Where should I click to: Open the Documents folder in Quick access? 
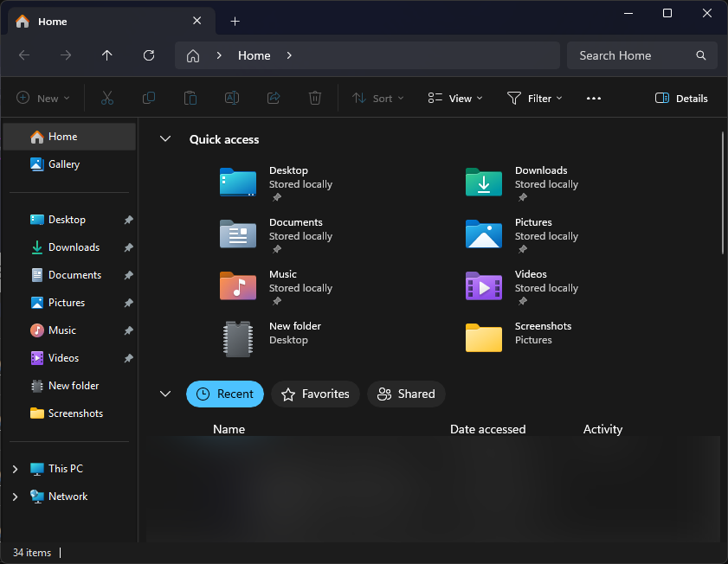pos(238,234)
